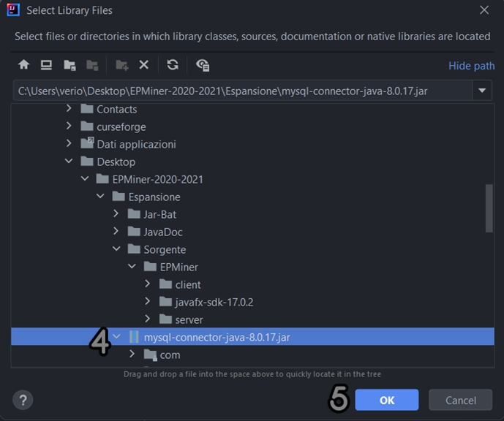This screenshot has width=504, height=421.
Task: Collapse the Desktop folder
Action: (69, 161)
